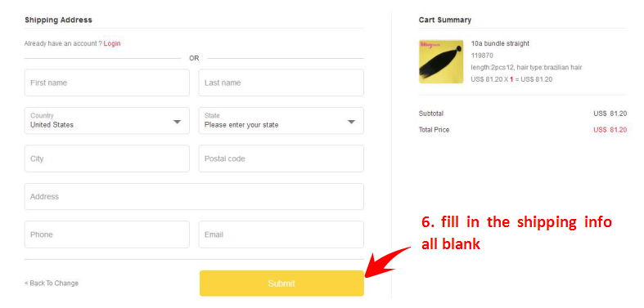This screenshot has width=644, height=308.
Task: Click the red Total Price amount
Action: pos(610,130)
